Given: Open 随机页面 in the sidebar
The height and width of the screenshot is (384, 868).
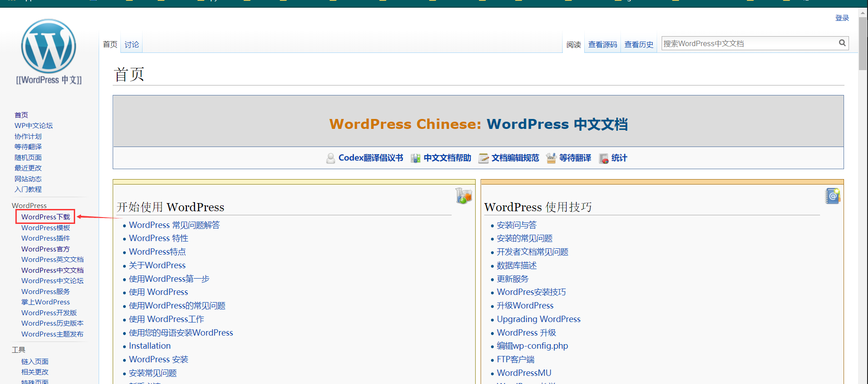Looking at the screenshot, I should coord(28,157).
